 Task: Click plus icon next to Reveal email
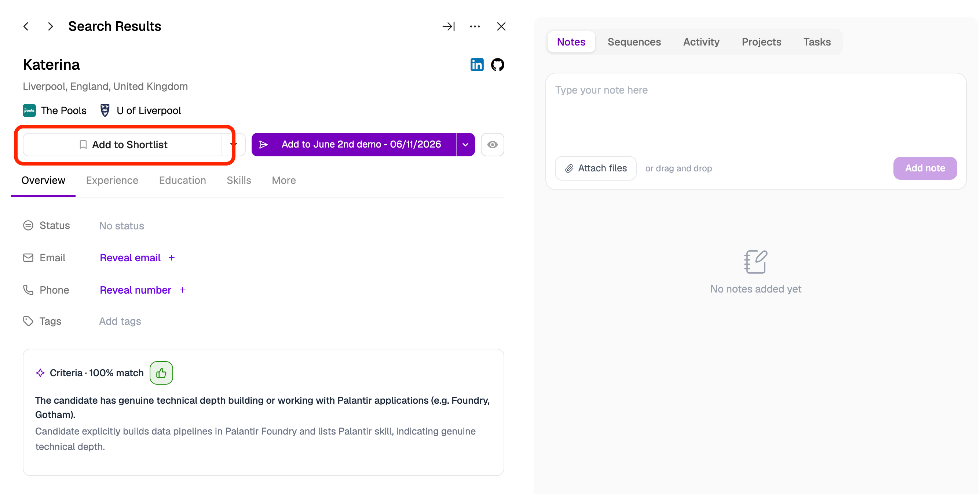pos(172,258)
